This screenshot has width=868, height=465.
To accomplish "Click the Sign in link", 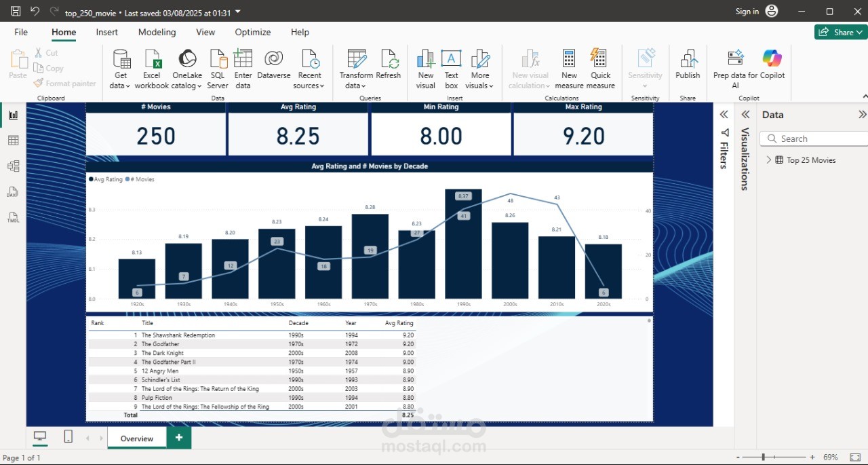I will [747, 12].
